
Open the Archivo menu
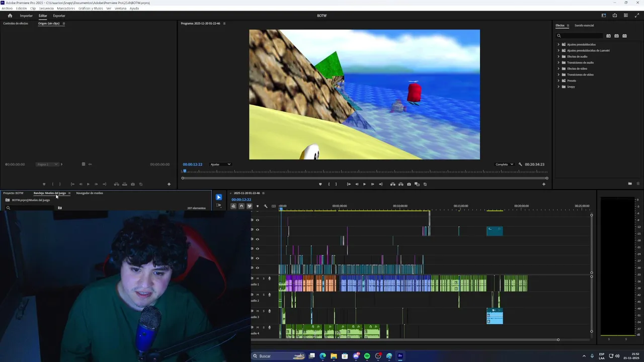pos(7,9)
